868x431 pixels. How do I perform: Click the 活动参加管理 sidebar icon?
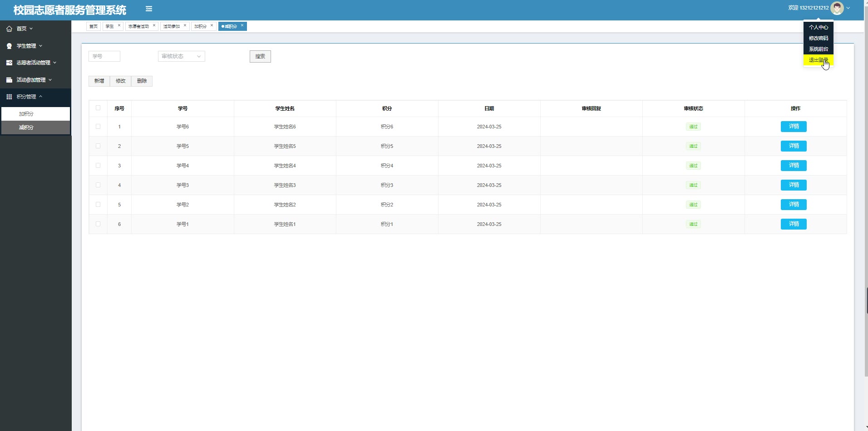coord(9,80)
